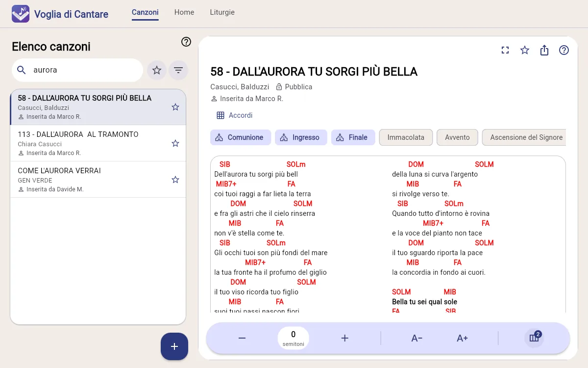Focus the song search field containing aurora
The image size is (588, 368).
[77, 70]
